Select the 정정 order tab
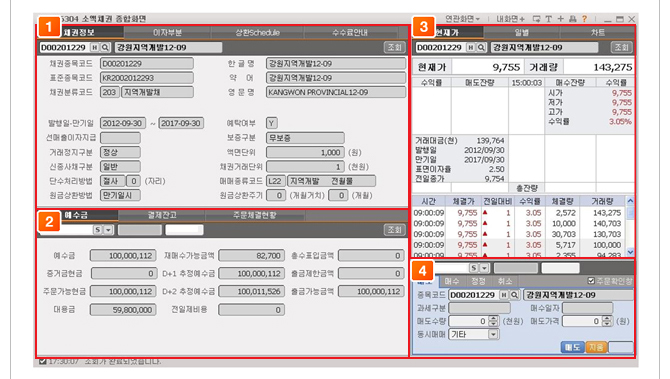The width and height of the screenshot is (670, 379). [478, 281]
